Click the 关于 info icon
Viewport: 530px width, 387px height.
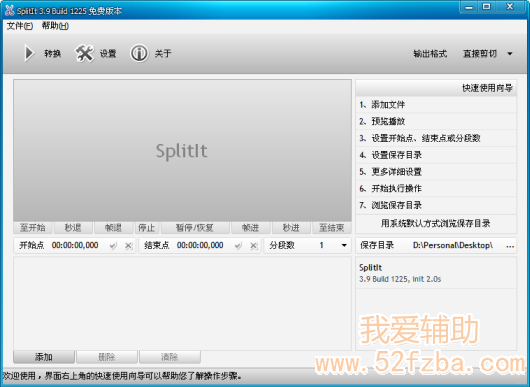pyautogui.click(x=139, y=53)
